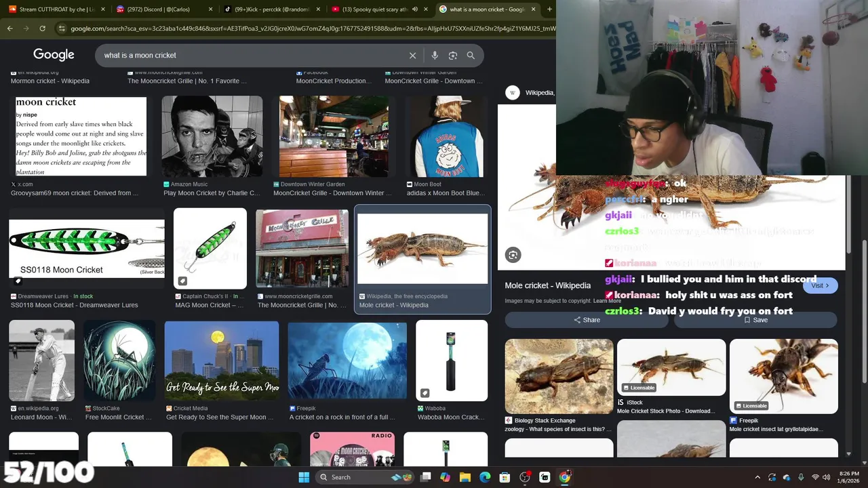868x488 pixels.
Task: Open the adidas blue jacket thumbnail
Action: click(446, 136)
